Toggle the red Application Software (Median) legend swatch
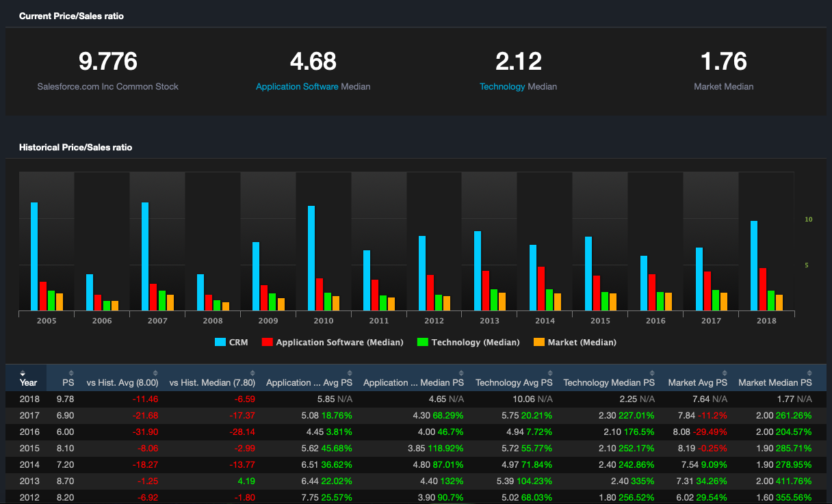832x504 pixels. 268,342
